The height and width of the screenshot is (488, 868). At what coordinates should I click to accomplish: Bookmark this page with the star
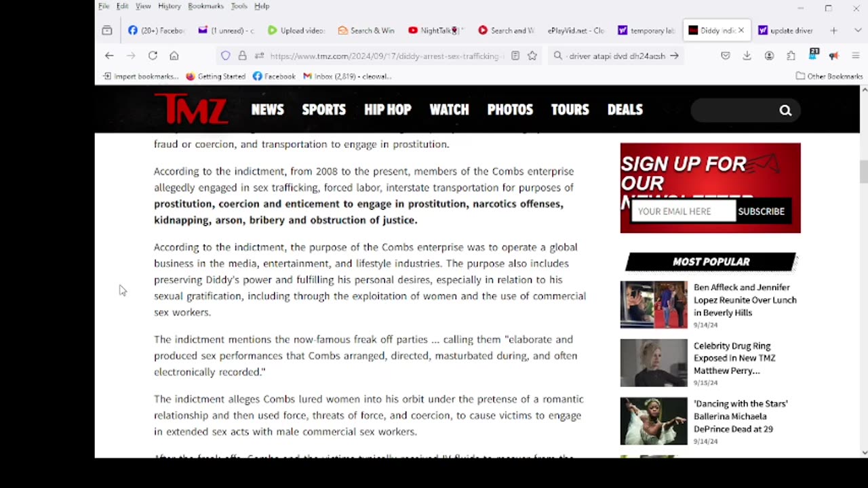click(x=532, y=56)
